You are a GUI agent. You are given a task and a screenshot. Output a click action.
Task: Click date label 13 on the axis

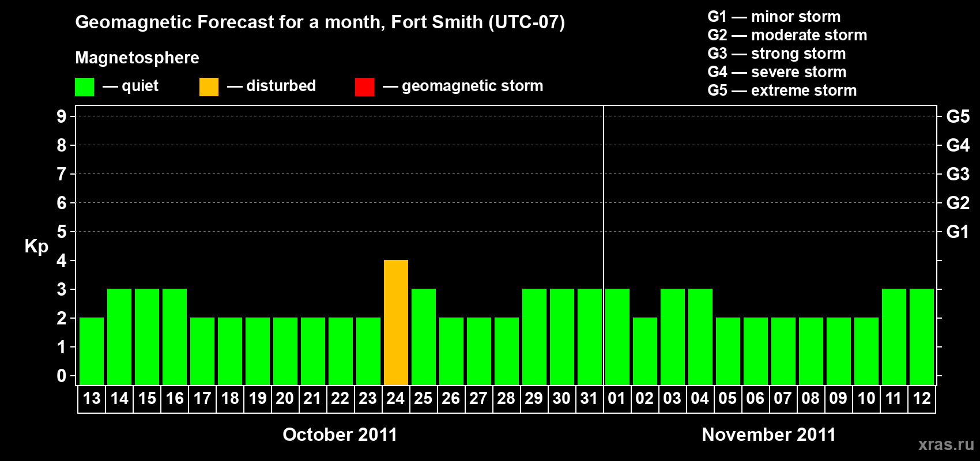pyautogui.click(x=92, y=398)
